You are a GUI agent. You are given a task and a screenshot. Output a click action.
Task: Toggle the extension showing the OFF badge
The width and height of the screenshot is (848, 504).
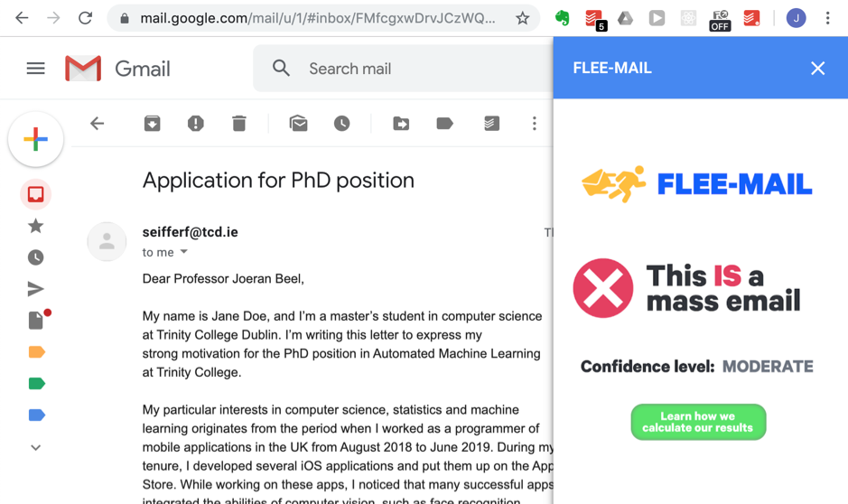coord(720,20)
